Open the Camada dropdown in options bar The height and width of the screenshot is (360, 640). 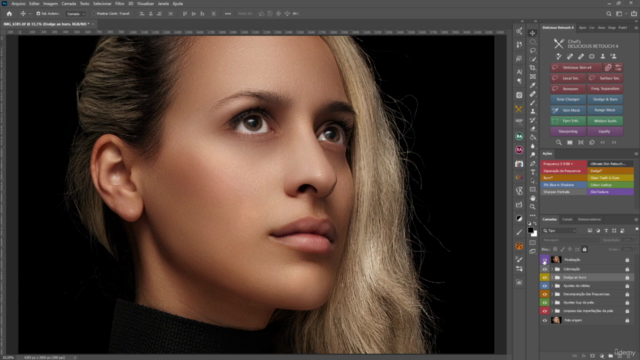pyautogui.click(x=76, y=13)
